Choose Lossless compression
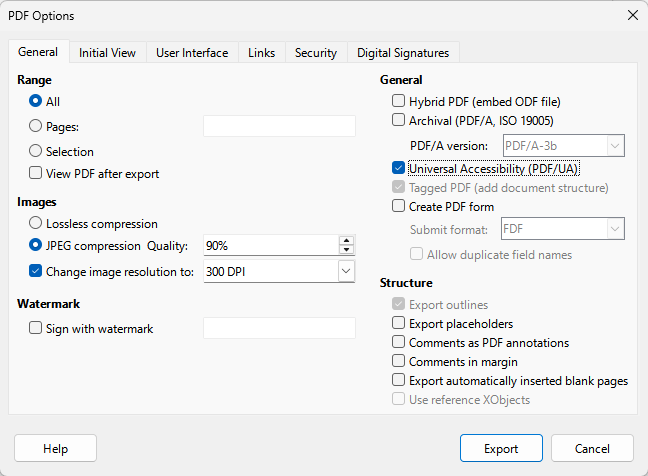The height and width of the screenshot is (476, 648). 36,223
